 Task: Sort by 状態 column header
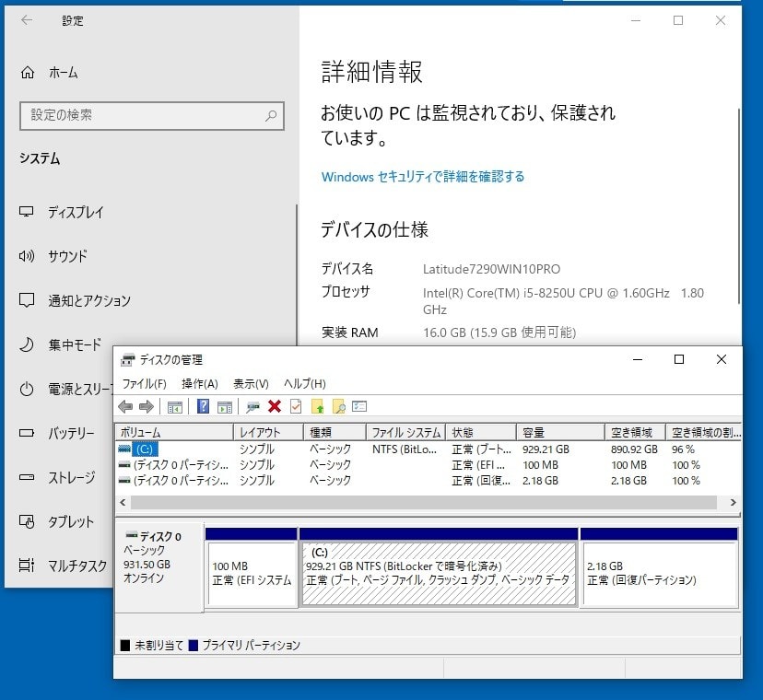point(481,432)
